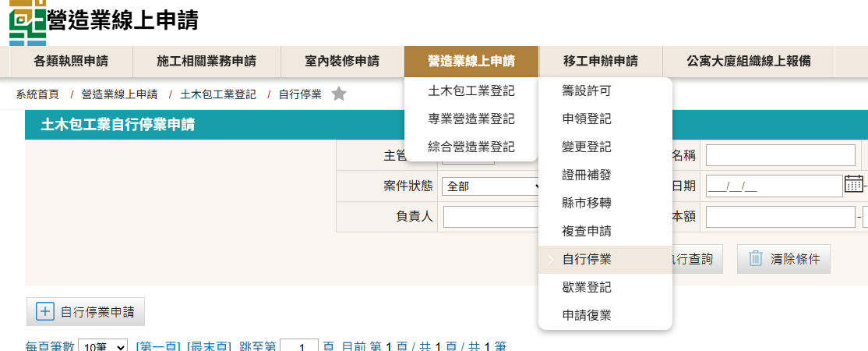Open the 營造業線上申請 menu tab

pyautogui.click(x=471, y=61)
